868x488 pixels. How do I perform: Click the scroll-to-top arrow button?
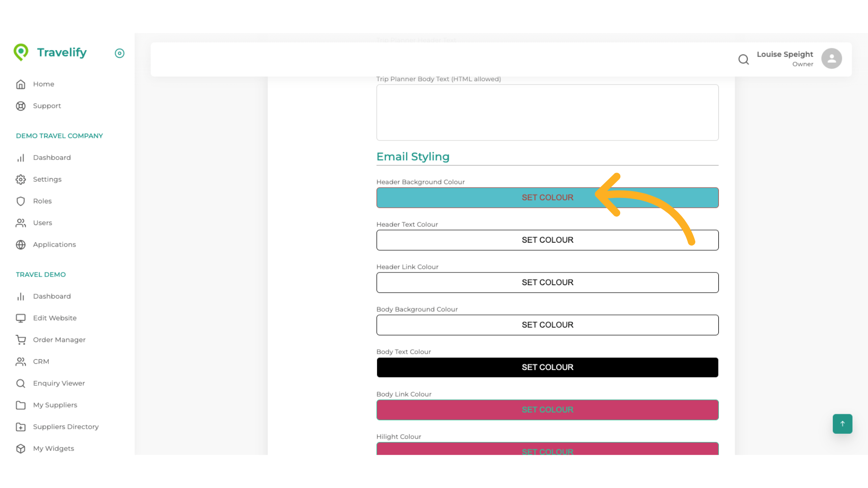click(x=842, y=424)
